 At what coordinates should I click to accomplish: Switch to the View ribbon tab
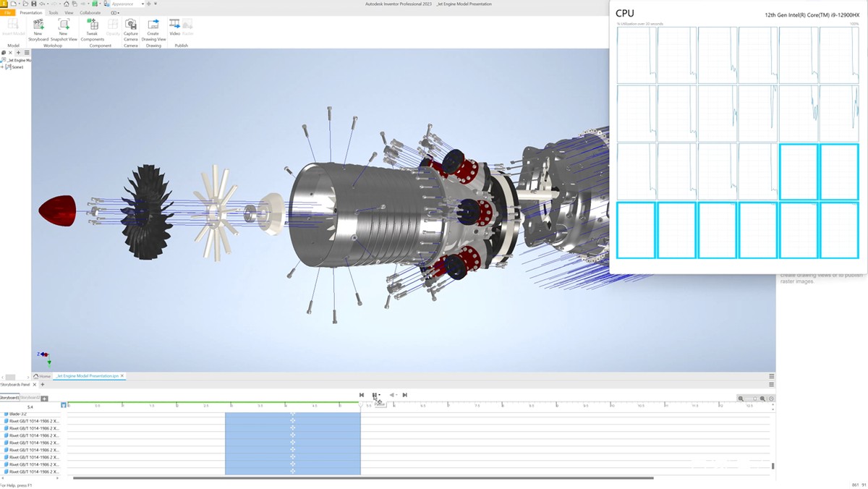tap(69, 13)
